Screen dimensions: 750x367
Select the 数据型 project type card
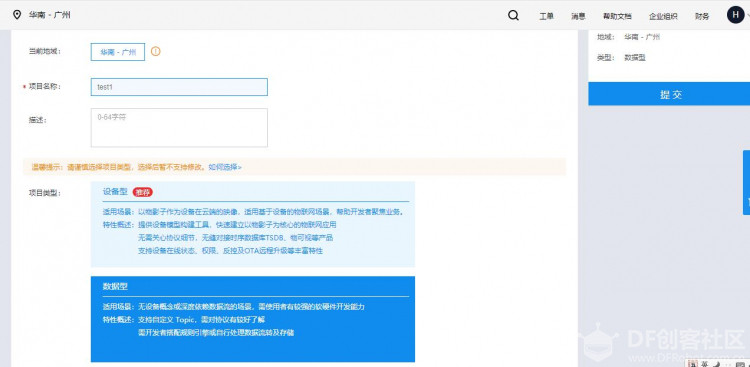coord(253,319)
